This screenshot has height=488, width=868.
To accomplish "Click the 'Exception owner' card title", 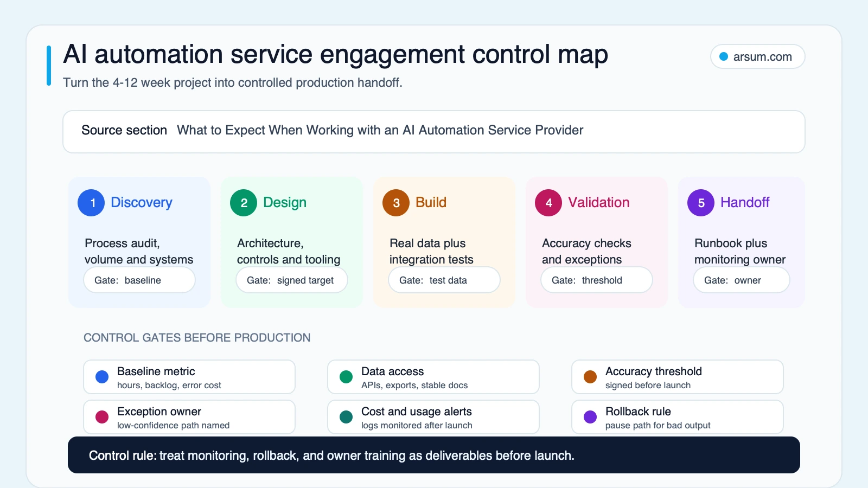I will point(159,412).
